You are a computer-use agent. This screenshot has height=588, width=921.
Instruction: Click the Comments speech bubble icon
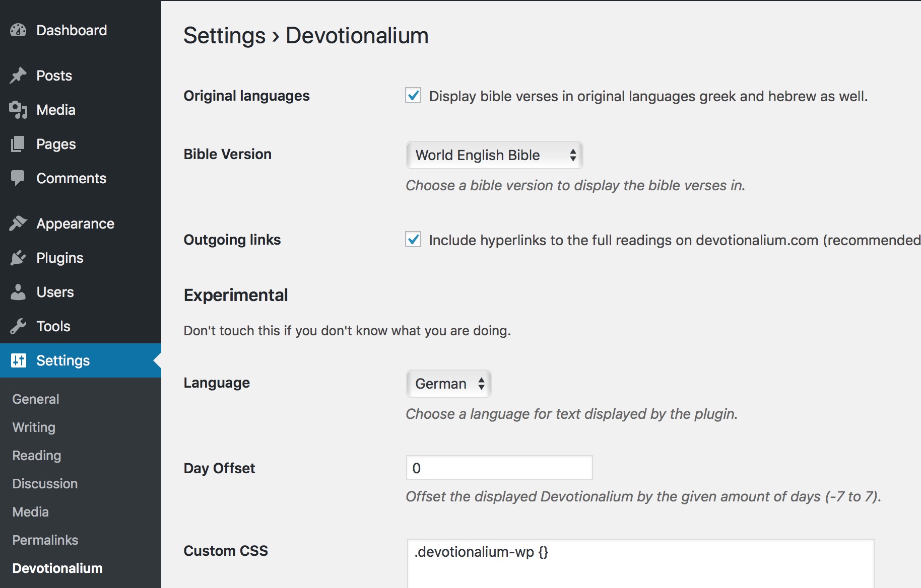18,178
